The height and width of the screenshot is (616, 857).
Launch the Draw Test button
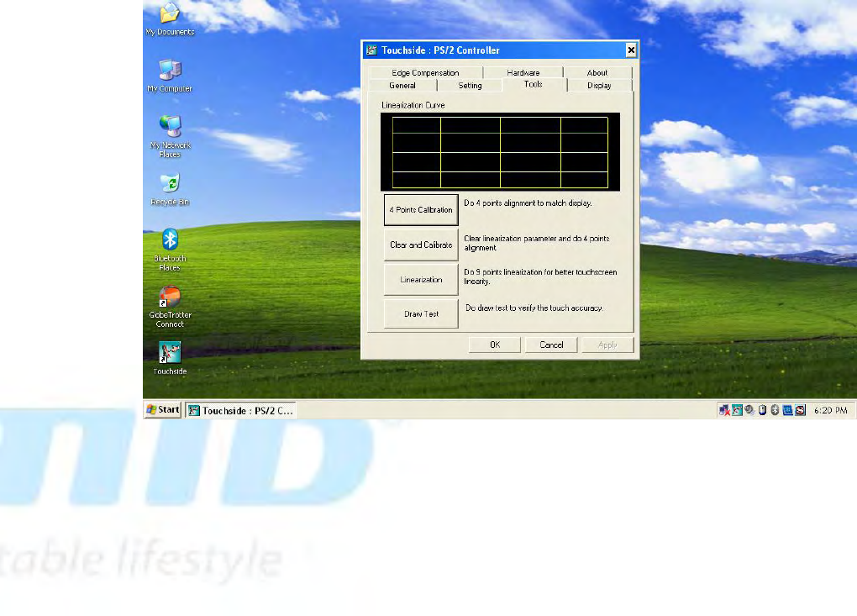(421, 313)
